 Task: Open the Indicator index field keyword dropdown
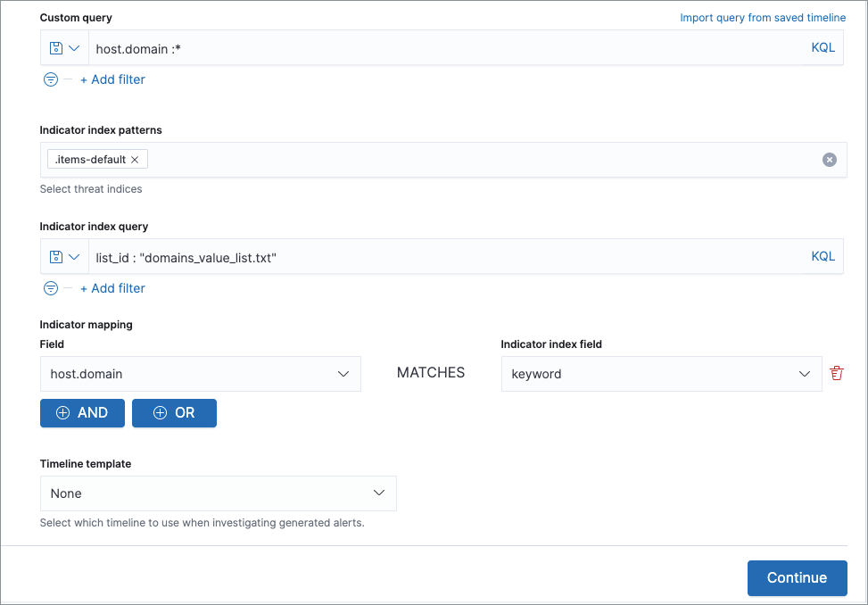tap(660, 374)
